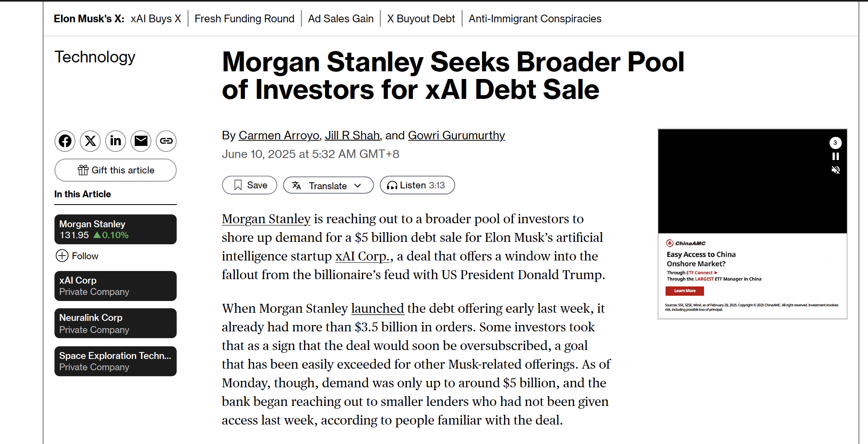Go to Technology section
The height and width of the screenshot is (444, 868).
click(95, 57)
